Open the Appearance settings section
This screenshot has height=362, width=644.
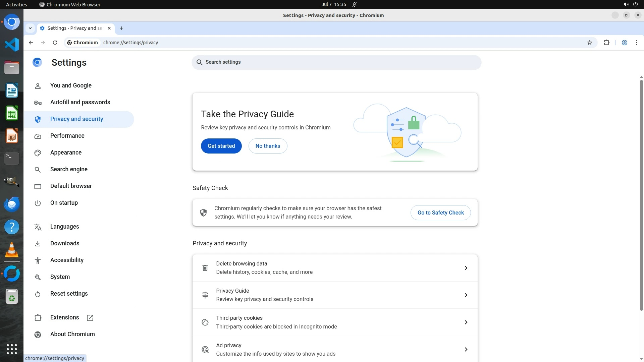tap(66, 153)
